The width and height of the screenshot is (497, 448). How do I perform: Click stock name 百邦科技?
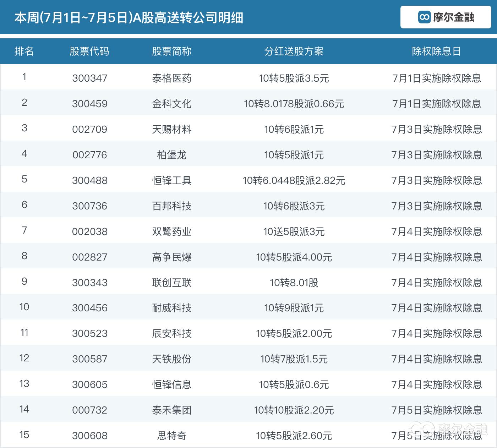pos(172,206)
